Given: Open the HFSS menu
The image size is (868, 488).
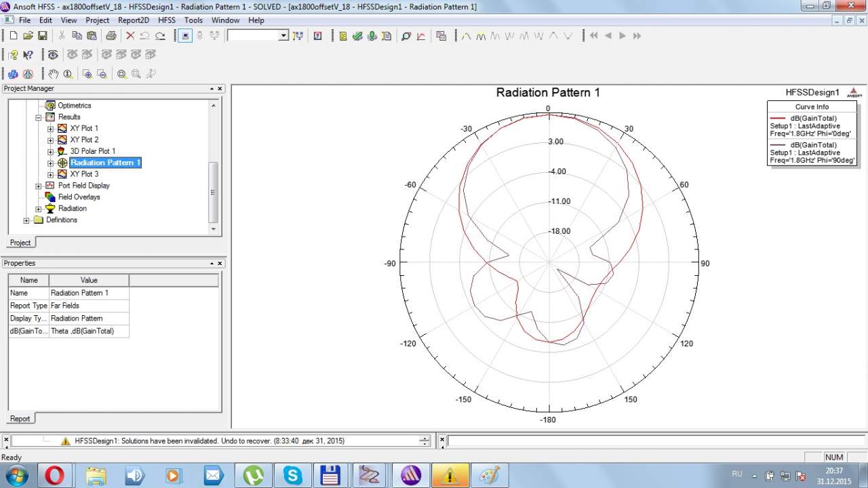Looking at the screenshot, I should [x=166, y=20].
